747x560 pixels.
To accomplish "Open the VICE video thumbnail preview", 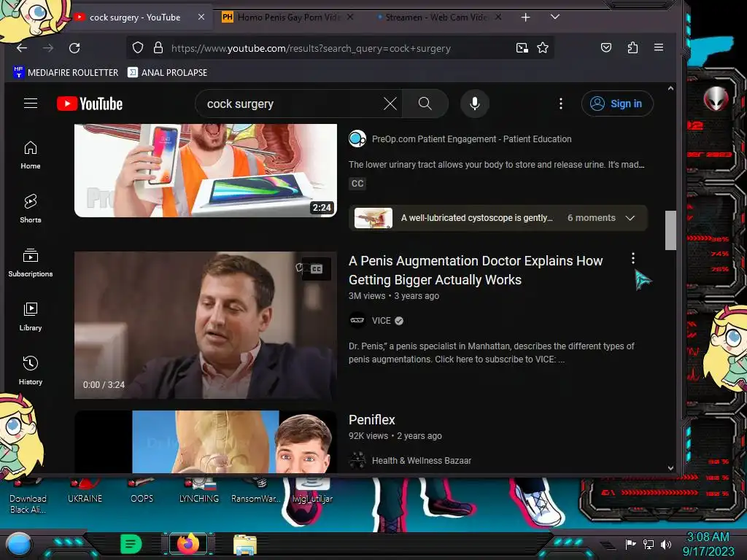I will pyautogui.click(x=205, y=324).
